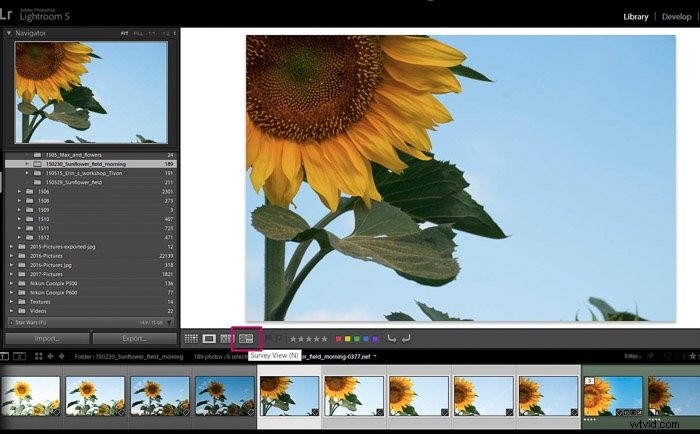Show grid icon in filmstrip bar

click(x=38, y=356)
